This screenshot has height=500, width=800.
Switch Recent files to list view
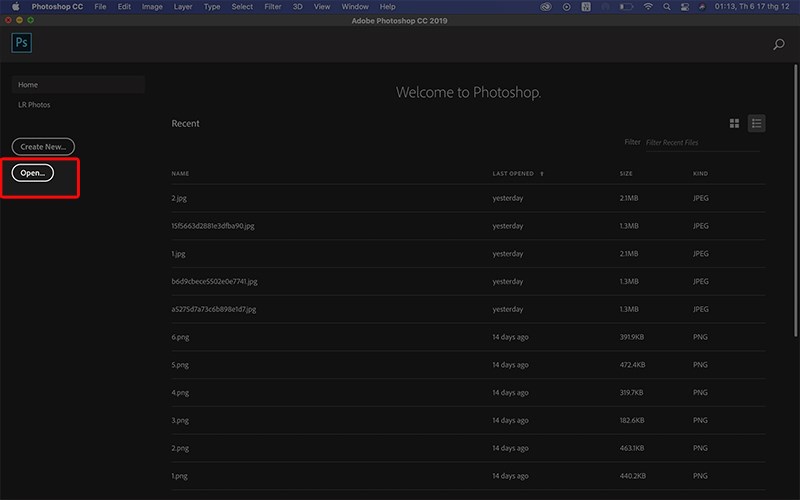pyautogui.click(x=756, y=123)
